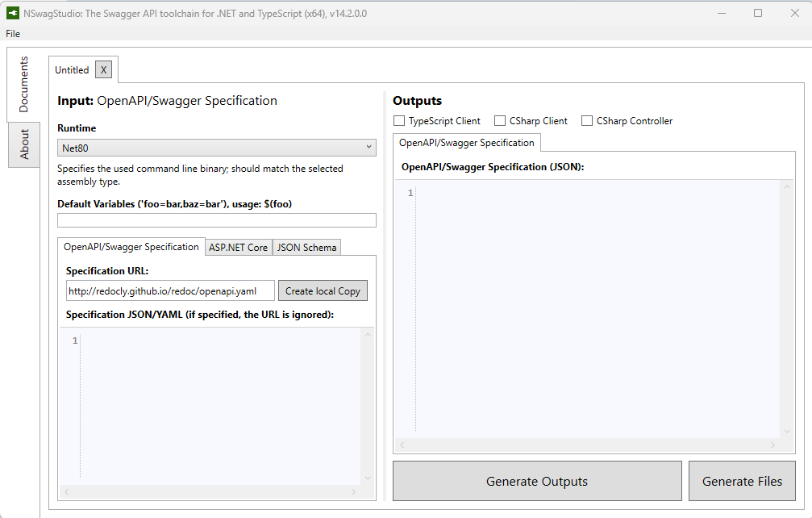The width and height of the screenshot is (812, 518).
Task: Click the Generate Outputs button
Action: [537, 481]
